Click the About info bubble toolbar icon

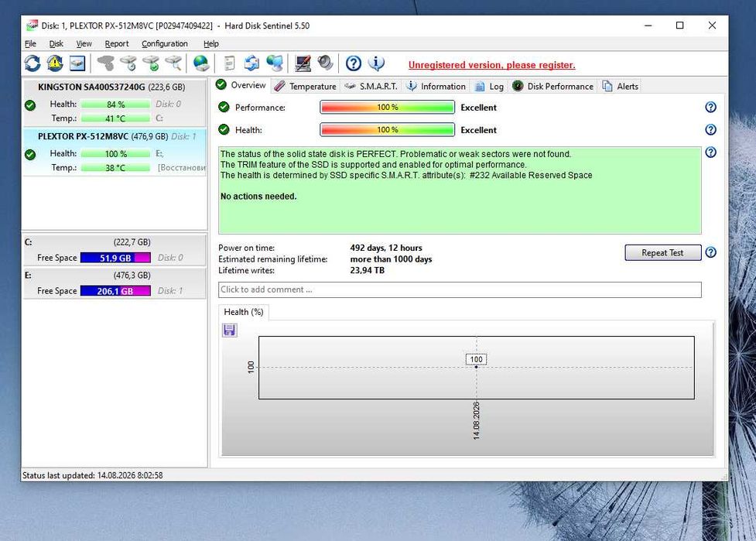[376, 63]
